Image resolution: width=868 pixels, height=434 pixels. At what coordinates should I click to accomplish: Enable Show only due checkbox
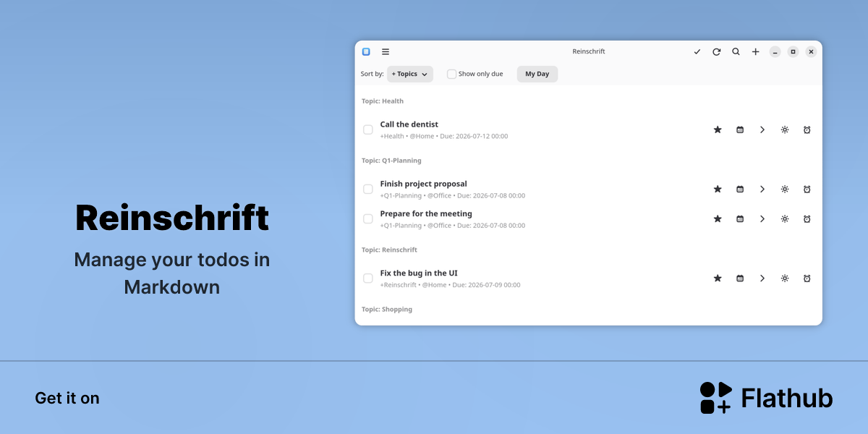(452, 74)
